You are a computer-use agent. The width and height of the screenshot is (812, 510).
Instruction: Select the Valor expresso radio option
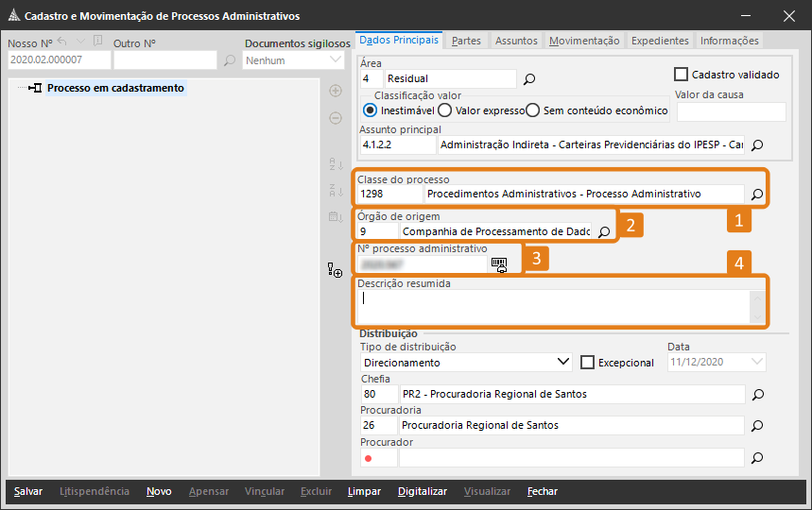coord(444,110)
